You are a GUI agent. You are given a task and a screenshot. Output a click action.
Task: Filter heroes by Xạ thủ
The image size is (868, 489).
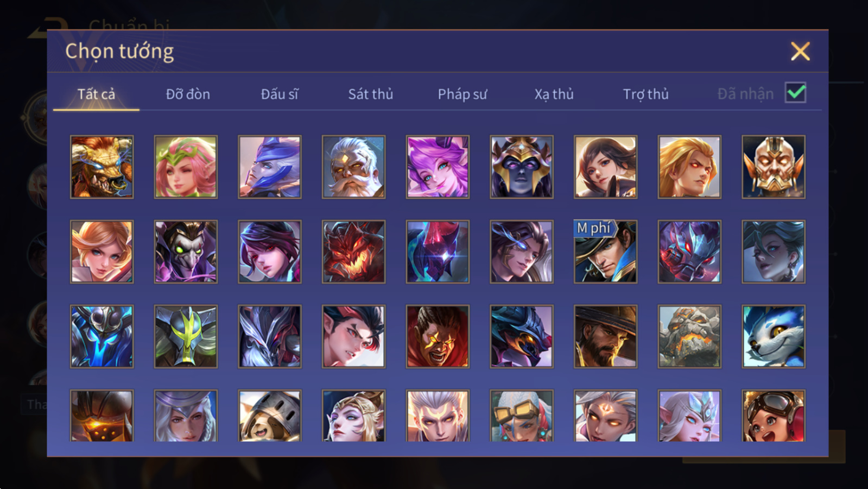click(x=554, y=94)
